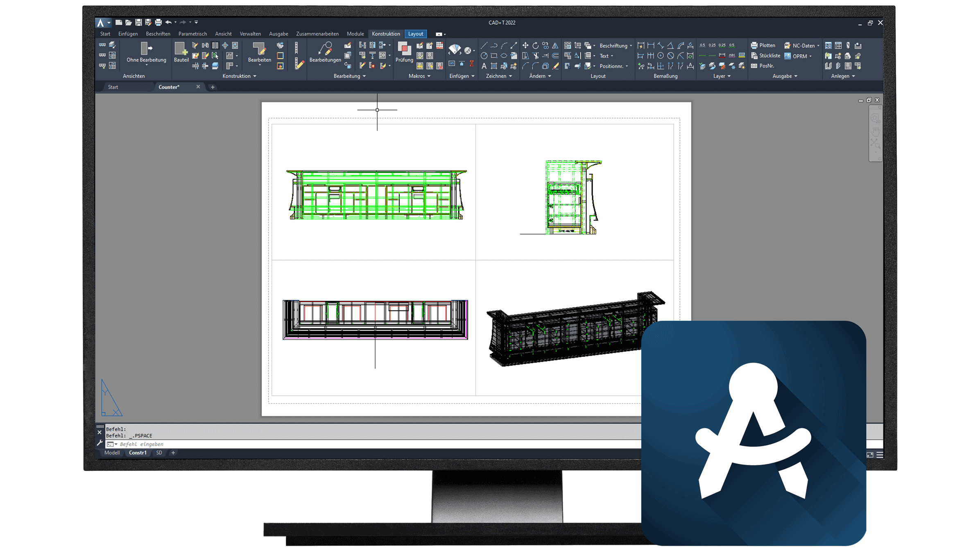Switch to the Konstruktion ribbon tab

pos(386,34)
